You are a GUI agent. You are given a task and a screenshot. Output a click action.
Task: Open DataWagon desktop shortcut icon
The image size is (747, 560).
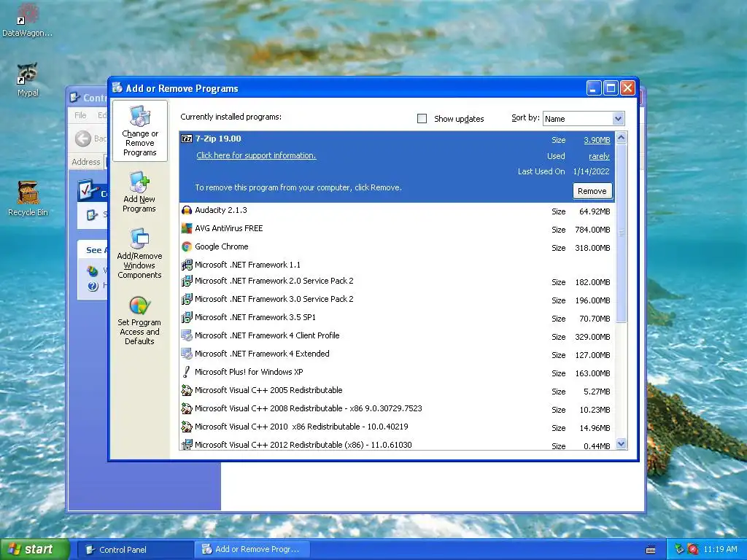pyautogui.click(x=28, y=13)
